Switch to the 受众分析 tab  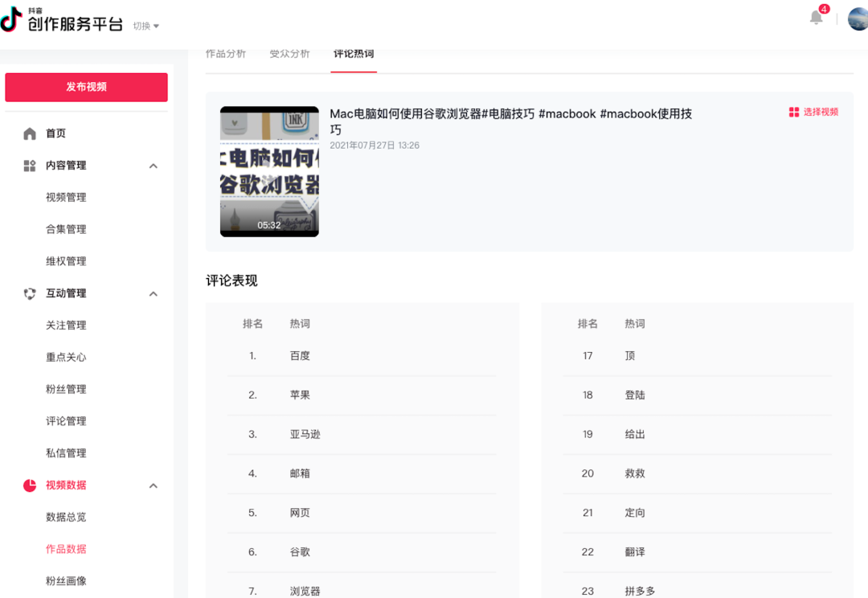(289, 54)
